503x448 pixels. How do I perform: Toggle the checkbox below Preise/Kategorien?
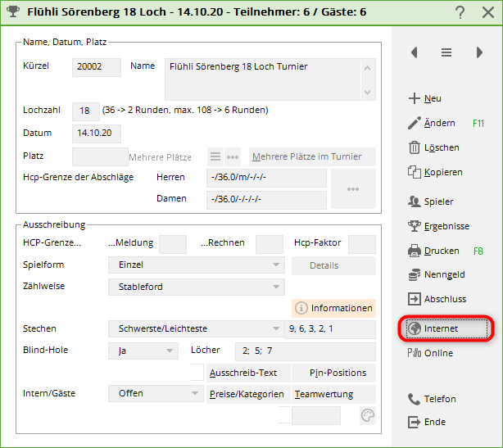(x=284, y=415)
